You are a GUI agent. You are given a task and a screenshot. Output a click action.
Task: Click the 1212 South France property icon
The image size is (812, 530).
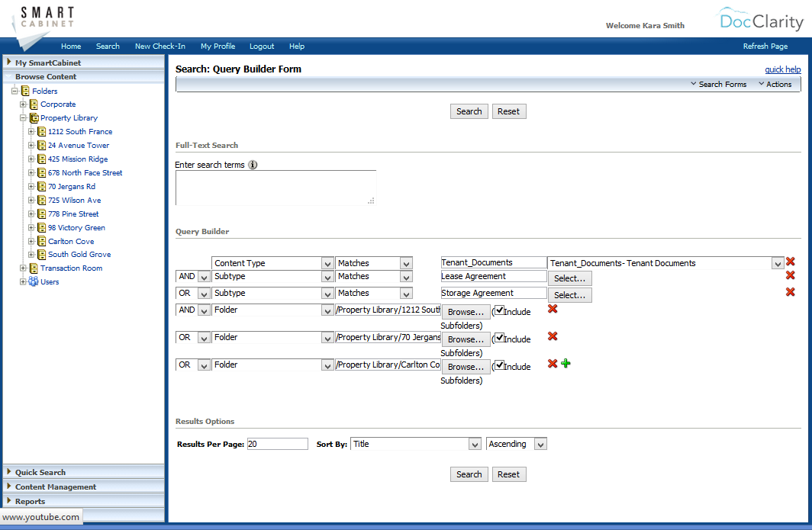[x=41, y=131]
